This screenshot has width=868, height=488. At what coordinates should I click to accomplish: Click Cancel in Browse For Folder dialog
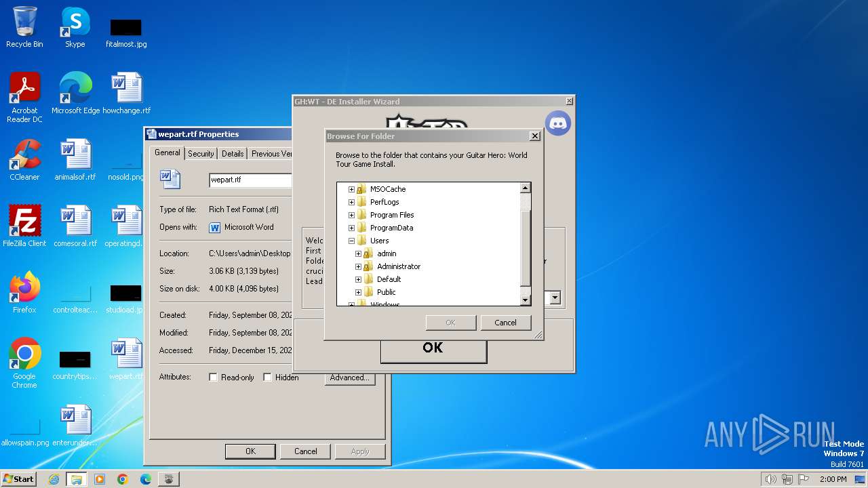click(x=505, y=323)
